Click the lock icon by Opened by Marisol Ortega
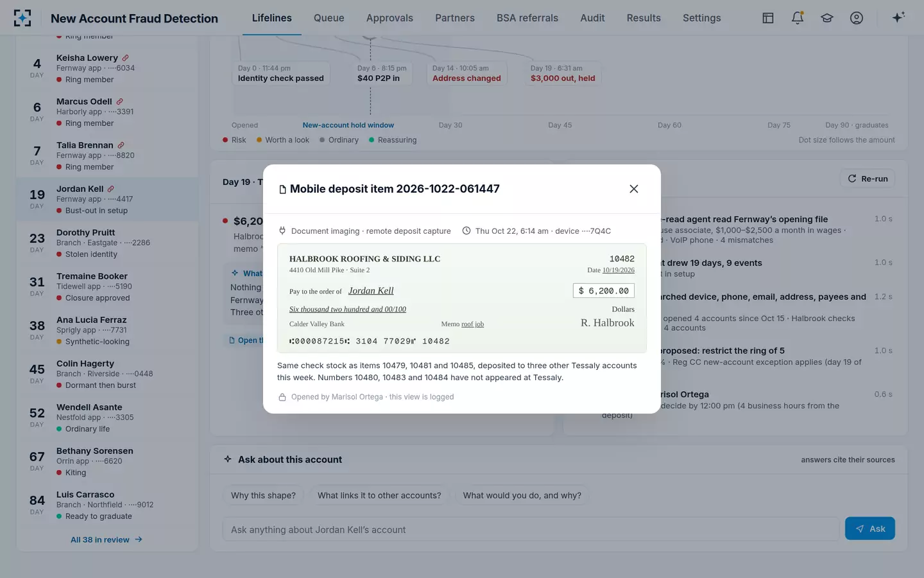 click(x=282, y=397)
